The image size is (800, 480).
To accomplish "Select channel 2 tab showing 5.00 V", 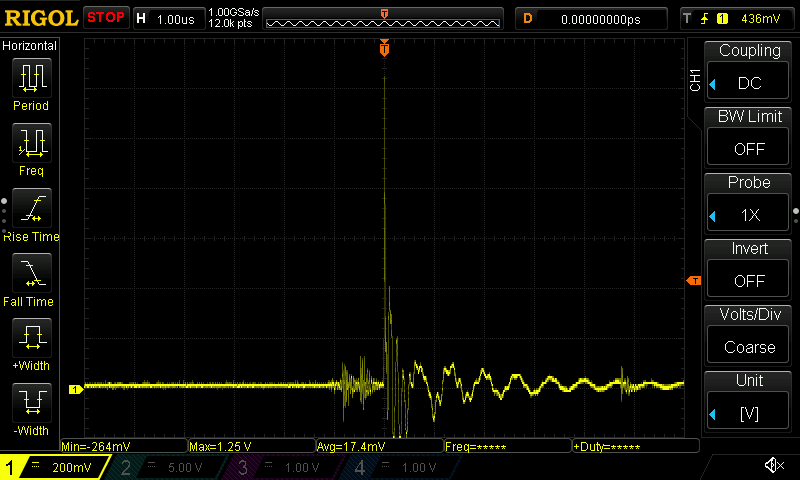I will coord(166,467).
